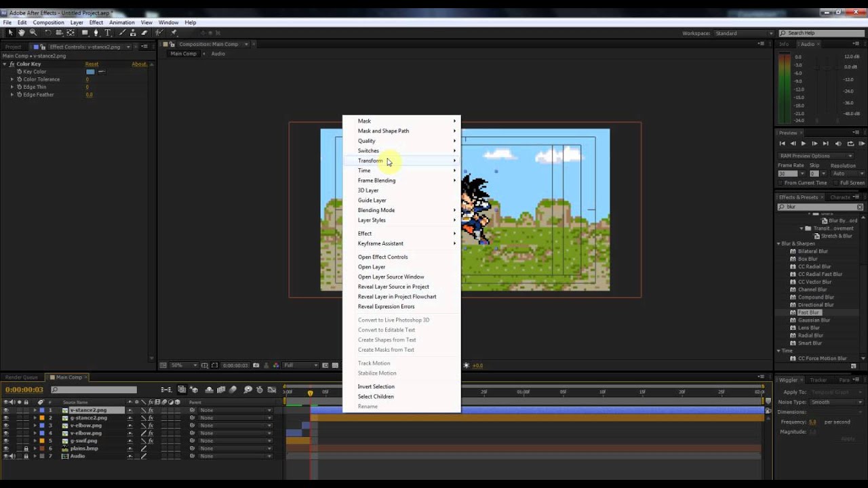Switch to the Render Queue tab
The height and width of the screenshot is (488, 868).
point(22,378)
